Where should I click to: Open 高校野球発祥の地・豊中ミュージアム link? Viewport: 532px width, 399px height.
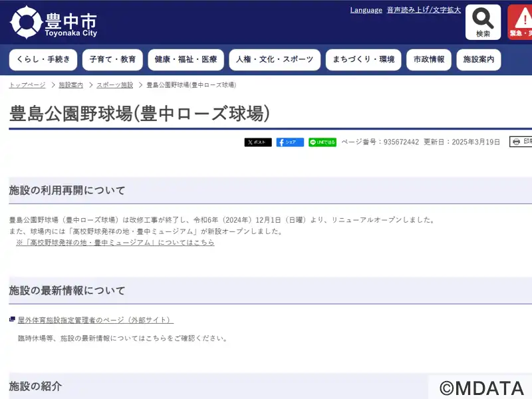coord(115,243)
